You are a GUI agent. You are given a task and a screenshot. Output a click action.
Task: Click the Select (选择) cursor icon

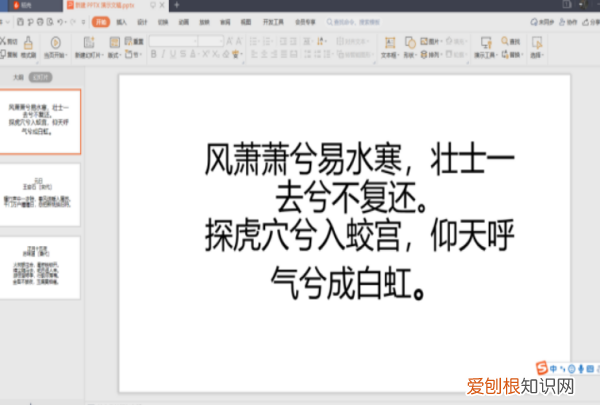[537, 42]
